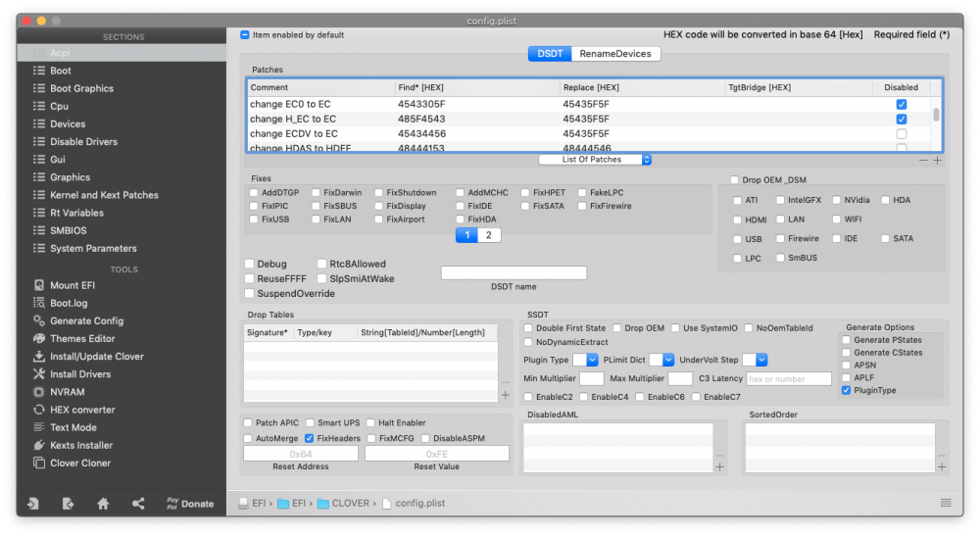980x536 pixels.
Task: Check the Generate PStates option
Action: 847,340
